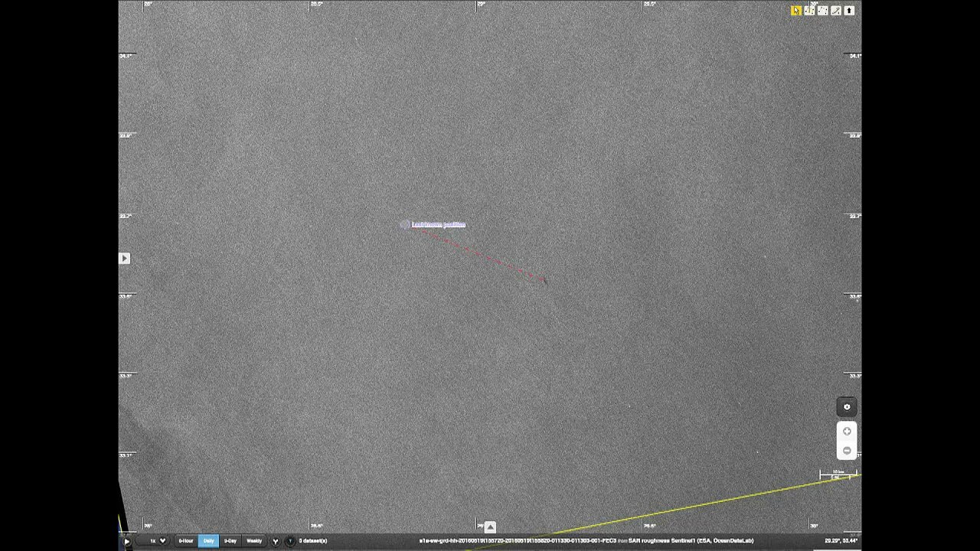Expand the bottom timeline panel arrow
The width and height of the screenshot is (980, 551).
(490, 527)
